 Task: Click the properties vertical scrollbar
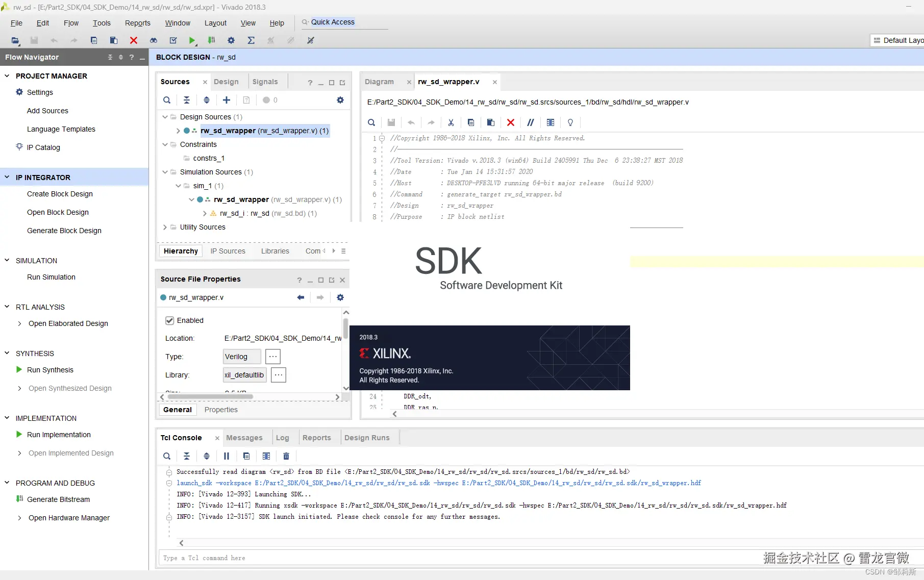346,328
